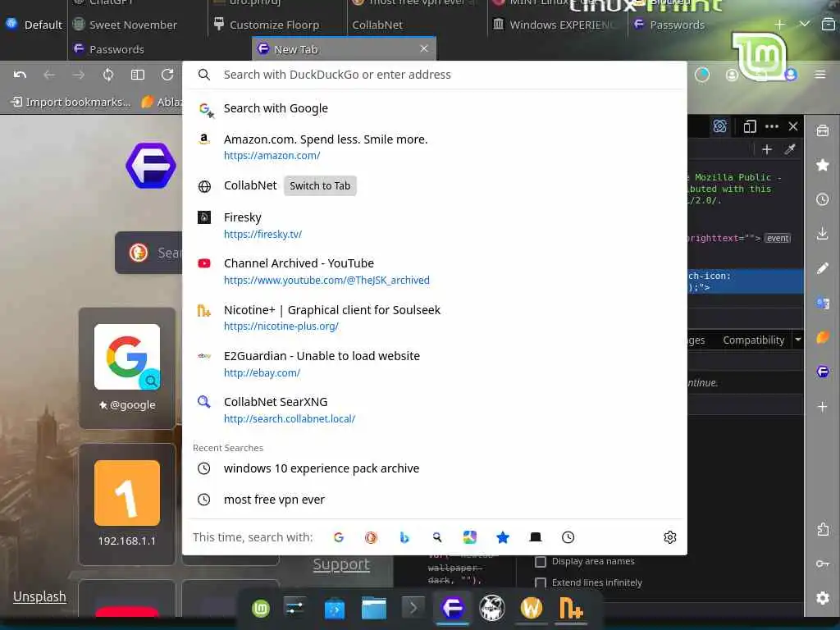This screenshot has height=630, width=840.
Task: Select Search with Google suggestion
Action: pyautogui.click(x=435, y=108)
